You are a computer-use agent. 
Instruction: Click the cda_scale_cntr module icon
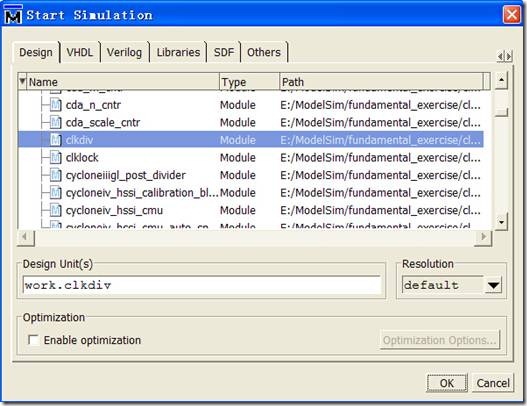(55, 122)
